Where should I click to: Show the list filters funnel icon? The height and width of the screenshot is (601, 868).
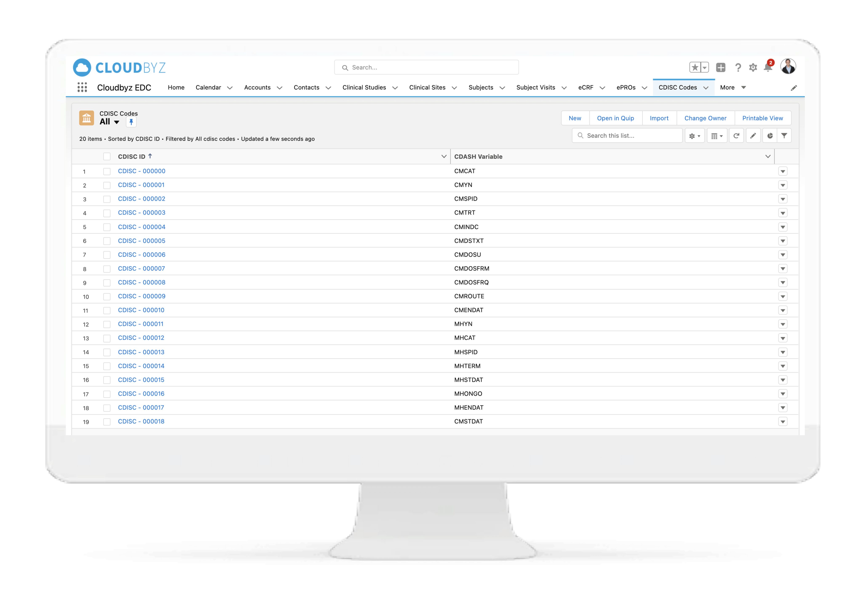pos(784,136)
